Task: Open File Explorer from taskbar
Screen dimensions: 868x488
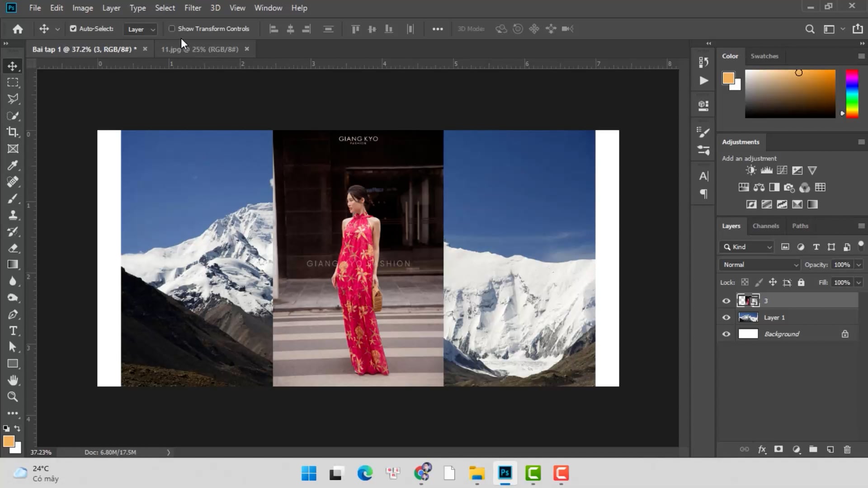Action: pyautogui.click(x=477, y=473)
